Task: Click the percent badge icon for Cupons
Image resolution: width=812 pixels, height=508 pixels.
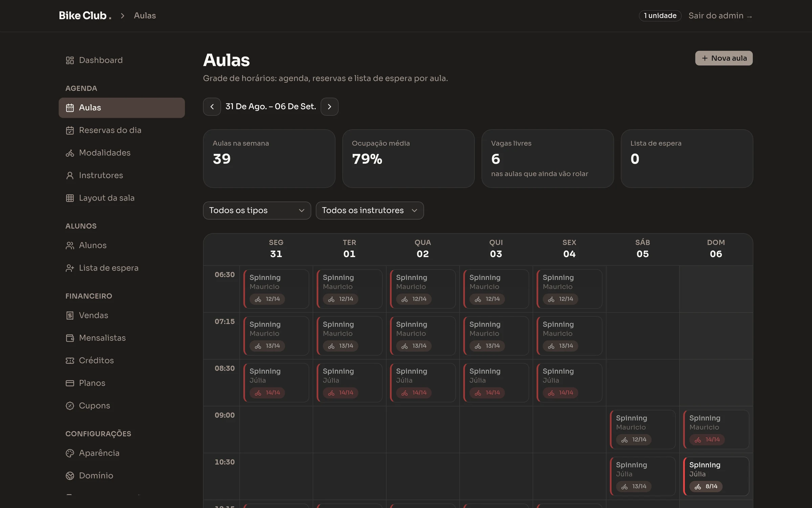Action: point(70,406)
